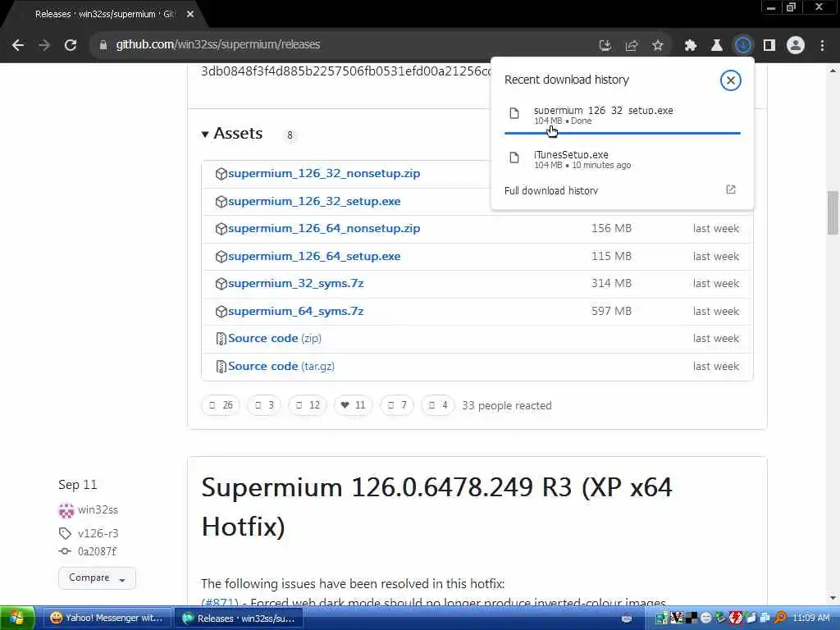Close the Releases browser tab
Viewport: 840px width, 630px height.
coord(190,15)
